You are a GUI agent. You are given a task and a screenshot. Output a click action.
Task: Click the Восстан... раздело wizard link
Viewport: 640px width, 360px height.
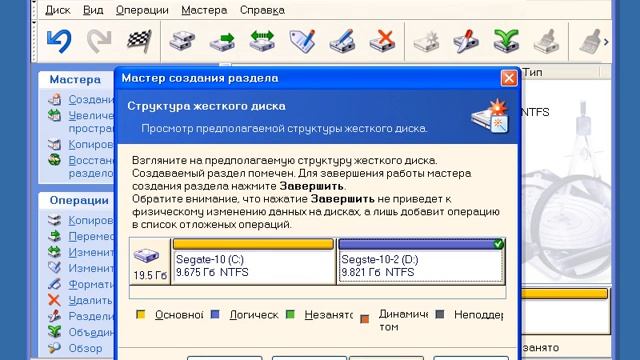pyautogui.click(x=91, y=167)
